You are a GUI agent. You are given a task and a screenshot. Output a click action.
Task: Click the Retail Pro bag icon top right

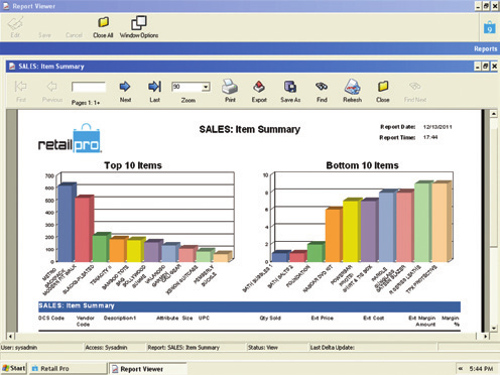coord(489,27)
